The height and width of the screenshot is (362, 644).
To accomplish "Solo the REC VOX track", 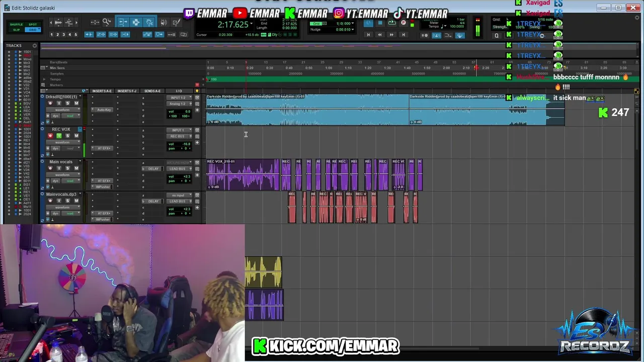I will 67,136.
